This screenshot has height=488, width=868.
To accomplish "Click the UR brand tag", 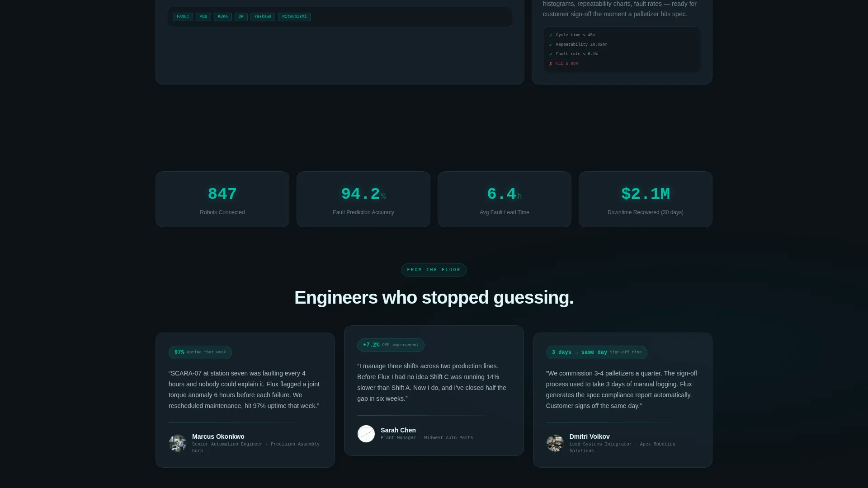I will click(241, 17).
